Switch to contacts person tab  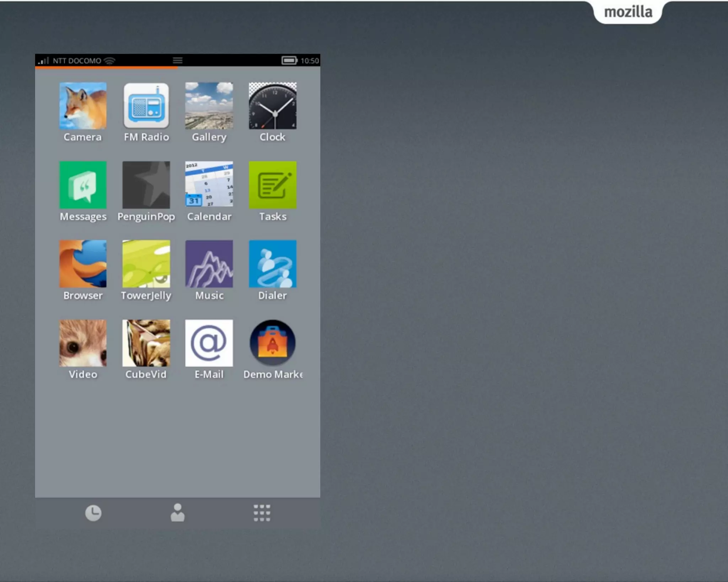pos(177,513)
